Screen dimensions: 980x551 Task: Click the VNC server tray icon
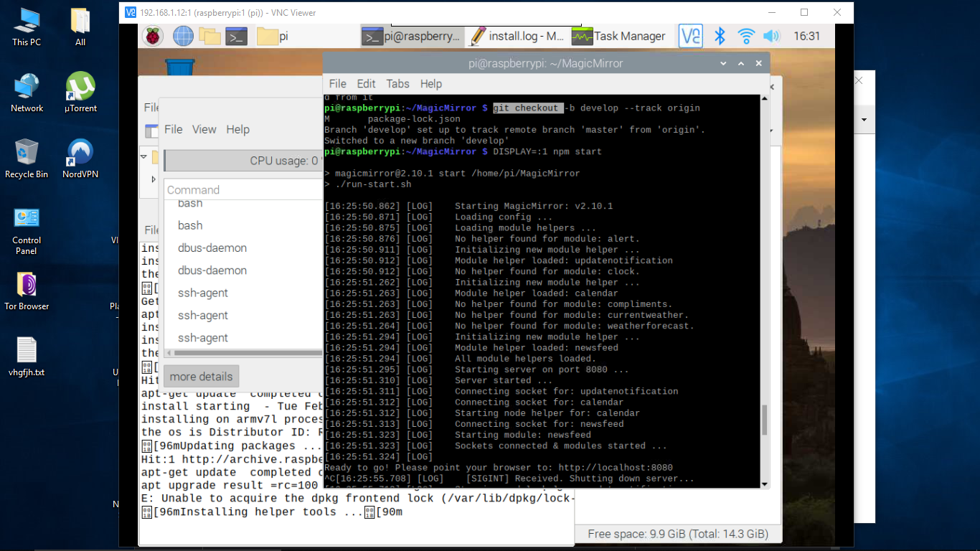(690, 36)
